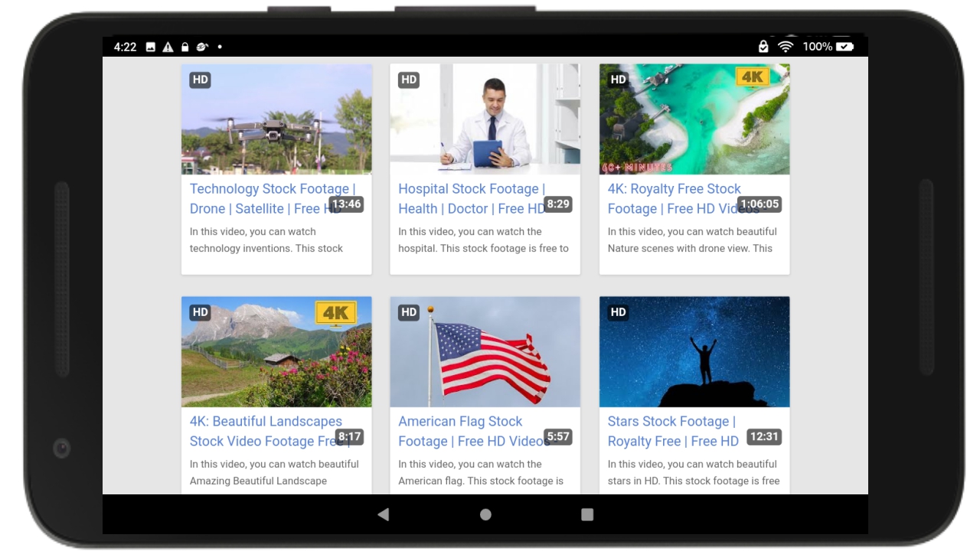Open the tropical beach 4K thumbnail

pyautogui.click(x=694, y=119)
